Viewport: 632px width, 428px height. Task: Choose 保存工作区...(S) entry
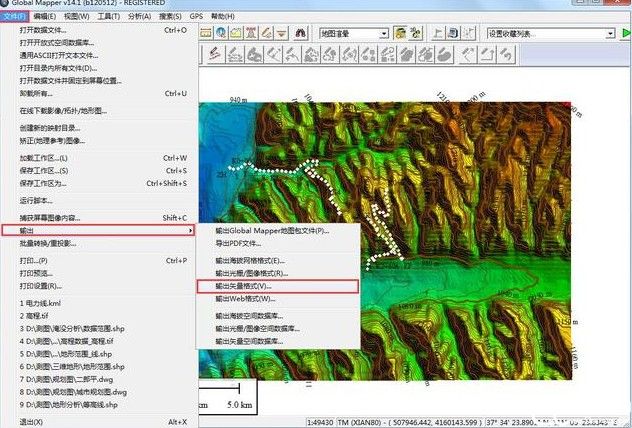(x=99, y=171)
